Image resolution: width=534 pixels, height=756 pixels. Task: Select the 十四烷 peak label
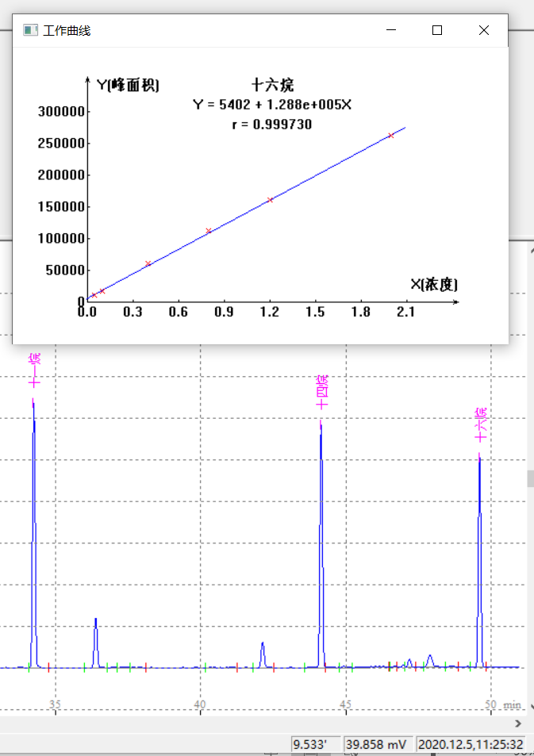[321, 392]
